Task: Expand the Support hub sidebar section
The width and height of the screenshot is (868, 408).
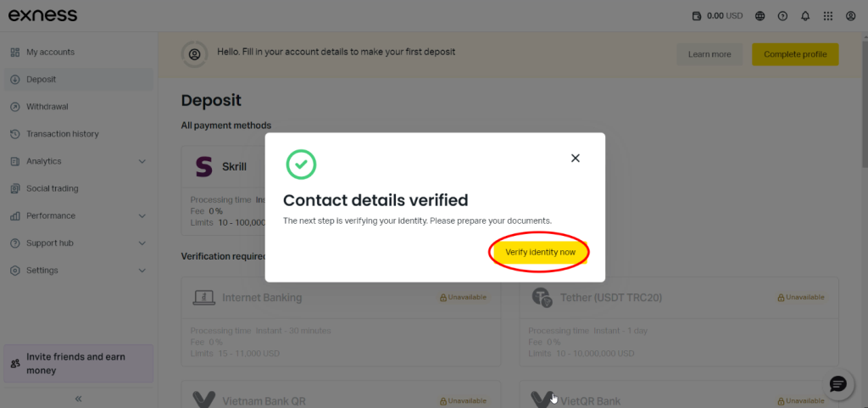Action: point(142,243)
